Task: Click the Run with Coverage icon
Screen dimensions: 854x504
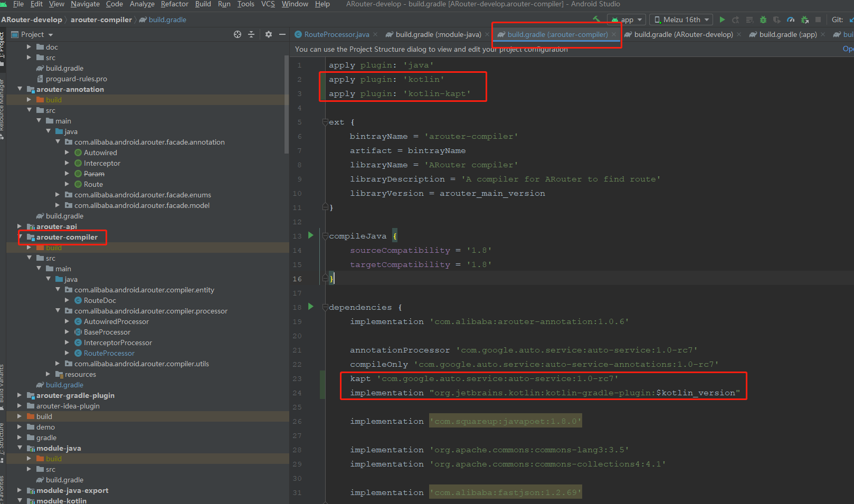Action: click(777, 20)
